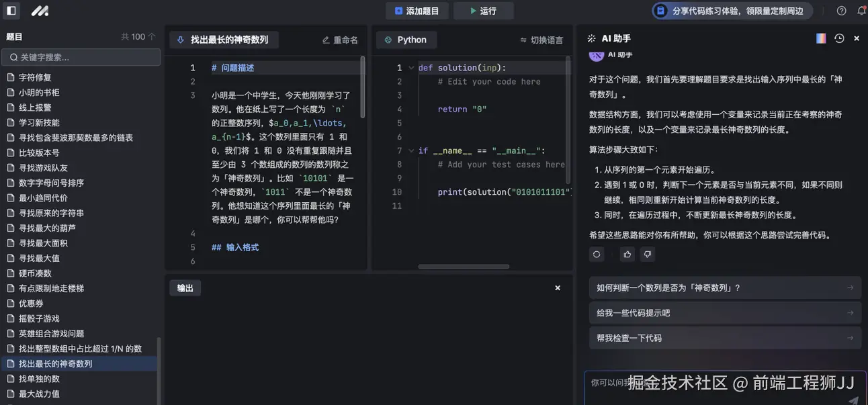Give a thumbs up to the AI response
This screenshot has height=405, width=868.
626,253
